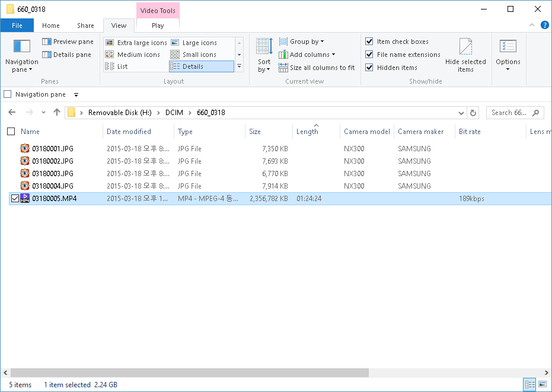Switch to the Share ribbon tab

[x=85, y=26]
